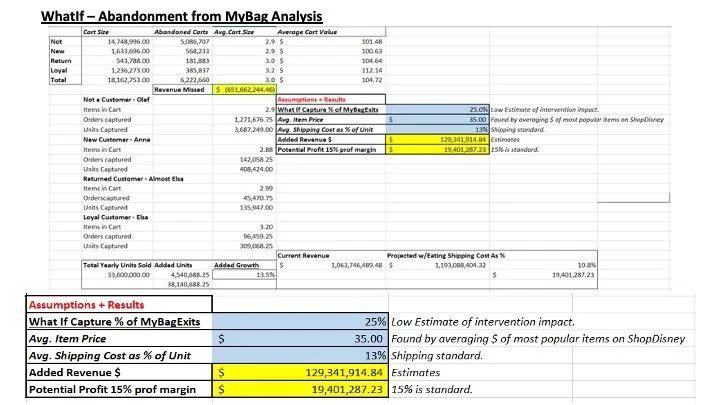
Task: Select large 'Assumptions + Results' red heading
Action: (x=86, y=305)
